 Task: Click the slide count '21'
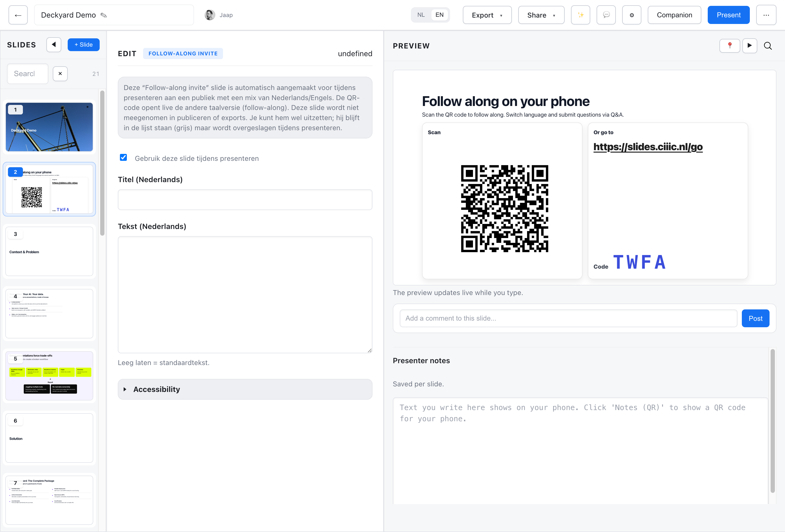[x=96, y=74]
